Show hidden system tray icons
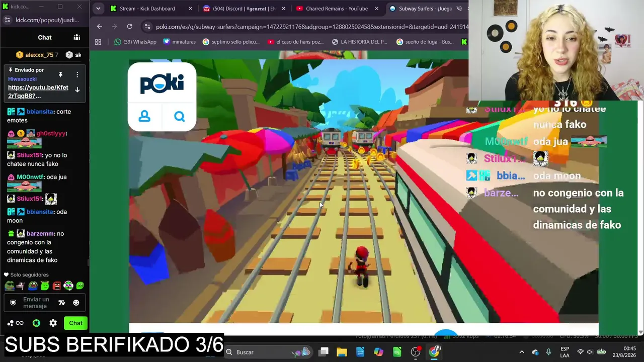Image resolution: width=644 pixels, height=362 pixels. [522, 352]
